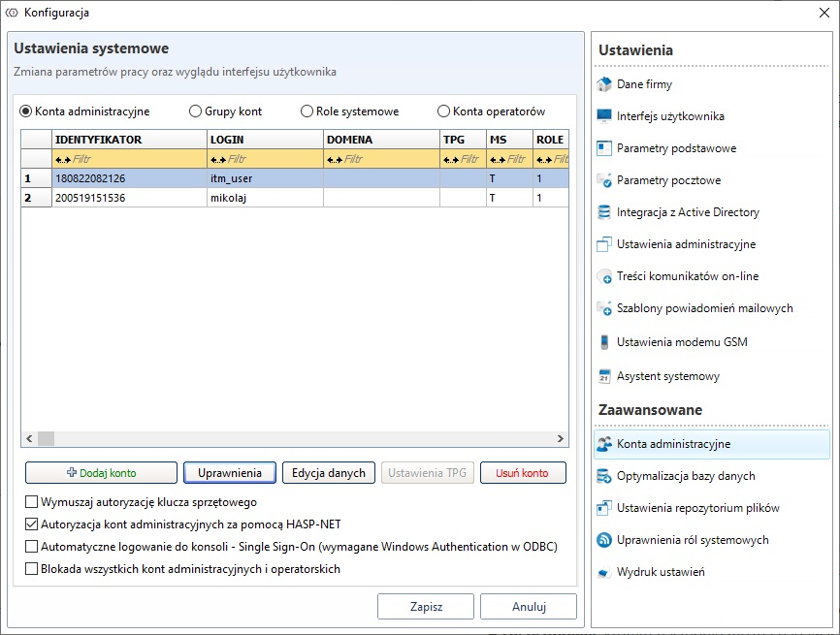Viewport: 840px width, 635px height.
Task: Click the Konta administracyjne users icon
Action: (x=603, y=444)
